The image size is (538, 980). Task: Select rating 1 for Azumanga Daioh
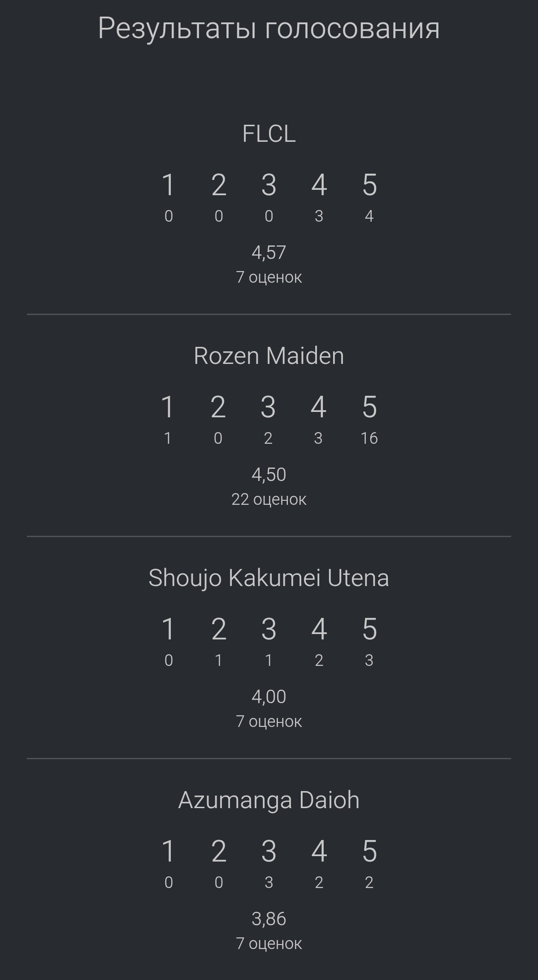168,851
